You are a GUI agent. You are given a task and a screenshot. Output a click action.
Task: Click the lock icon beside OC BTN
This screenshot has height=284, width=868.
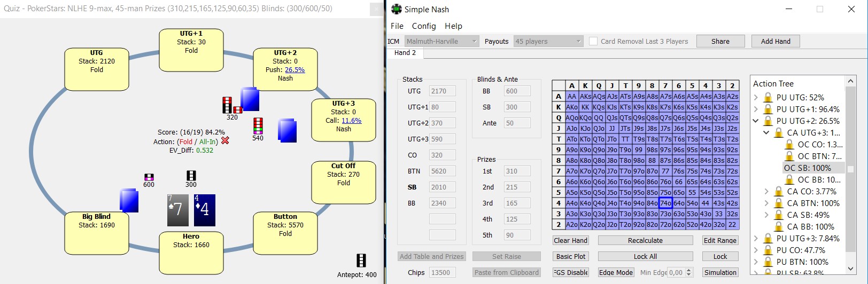pos(789,156)
